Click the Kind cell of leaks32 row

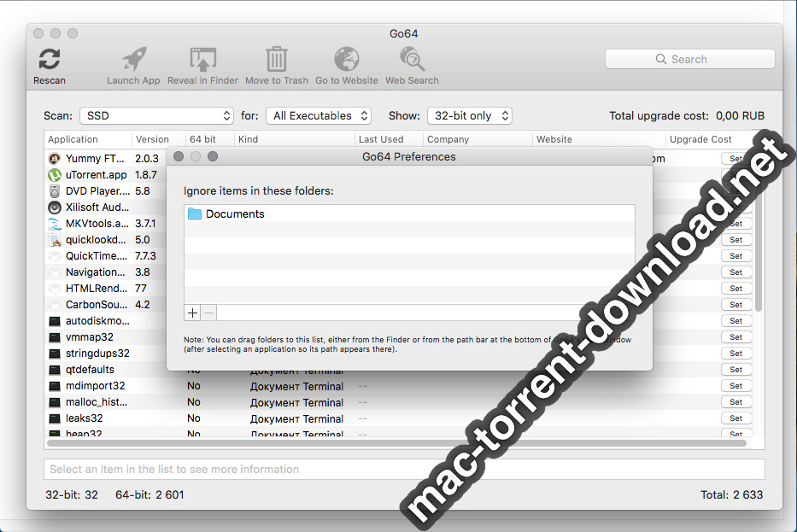[x=296, y=419]
